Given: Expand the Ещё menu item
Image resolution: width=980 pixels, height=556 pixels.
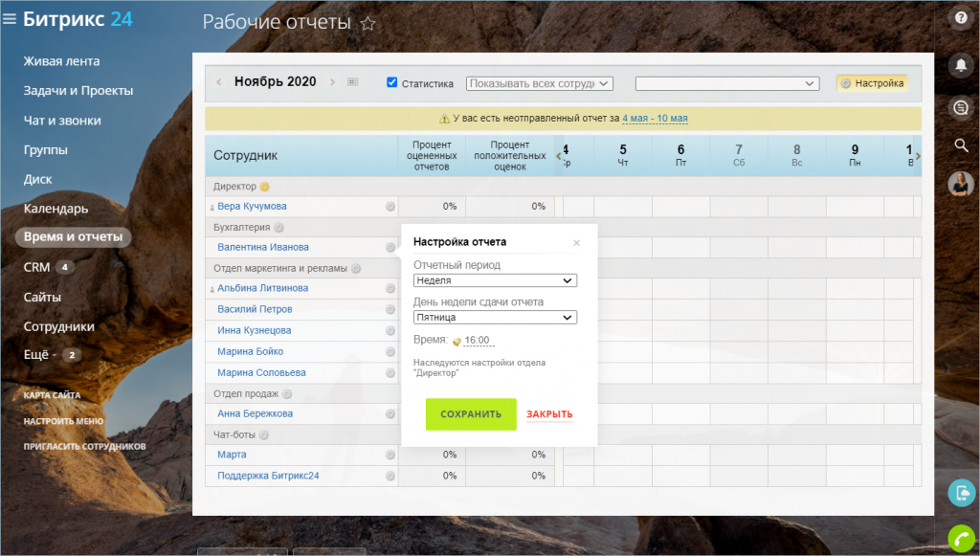Looking at the screenshot, I should pyautogui.click(x=40, y=355).
